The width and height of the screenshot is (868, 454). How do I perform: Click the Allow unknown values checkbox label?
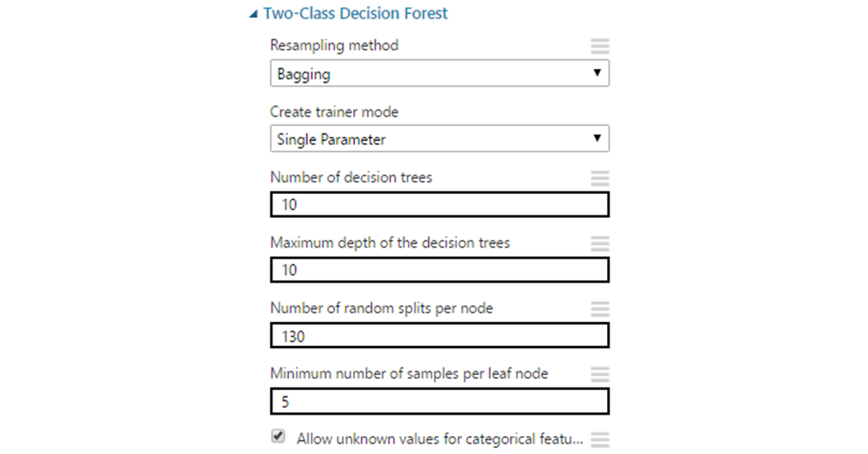point(439,439)
